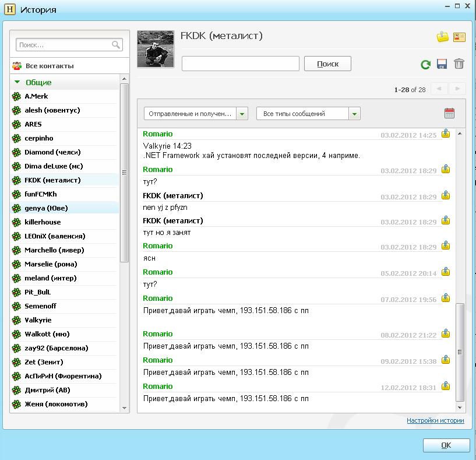476x460 pixels.
Task: Click the message text 'тут но я занят'
Action: coord(167,233)
